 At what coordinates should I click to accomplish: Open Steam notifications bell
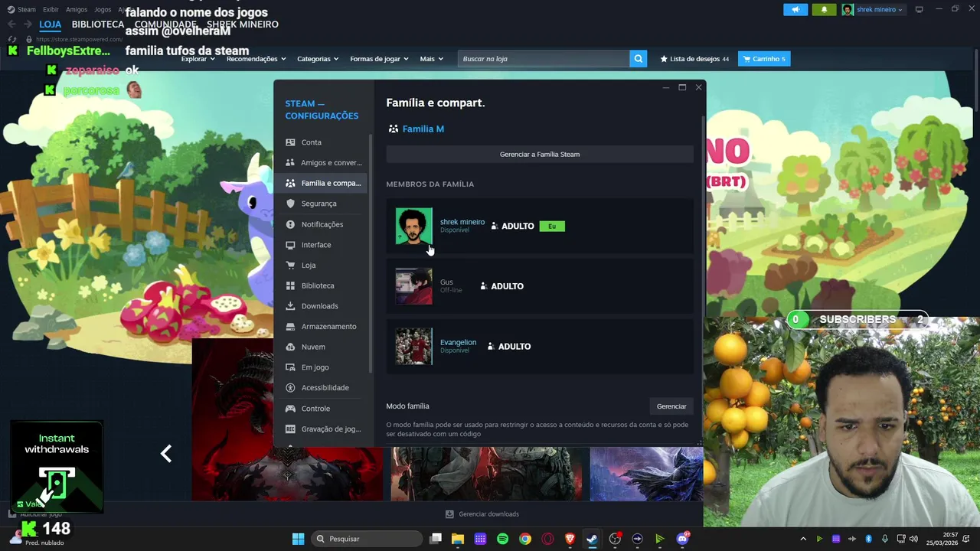click(824, 10)
